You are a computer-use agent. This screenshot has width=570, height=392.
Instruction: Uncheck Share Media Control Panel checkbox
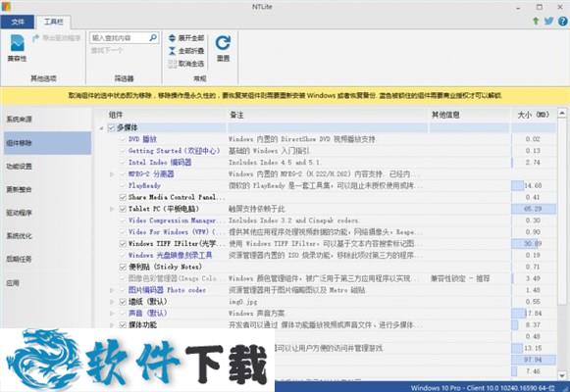coord(123,197)
